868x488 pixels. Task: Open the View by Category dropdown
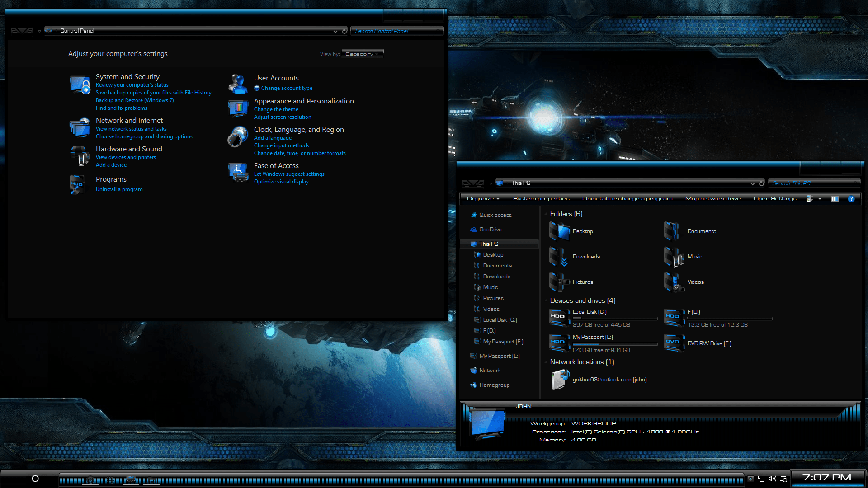(x=362, y=54)
